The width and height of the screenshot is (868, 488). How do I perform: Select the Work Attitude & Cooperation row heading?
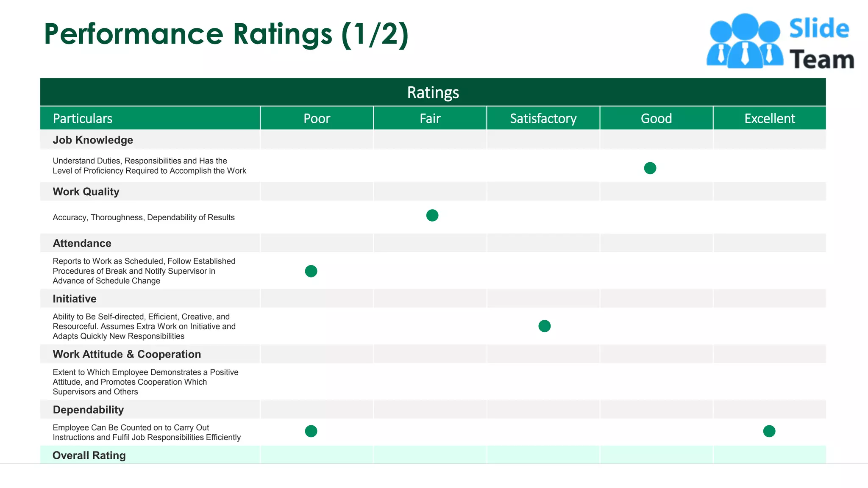pos(127,354)
